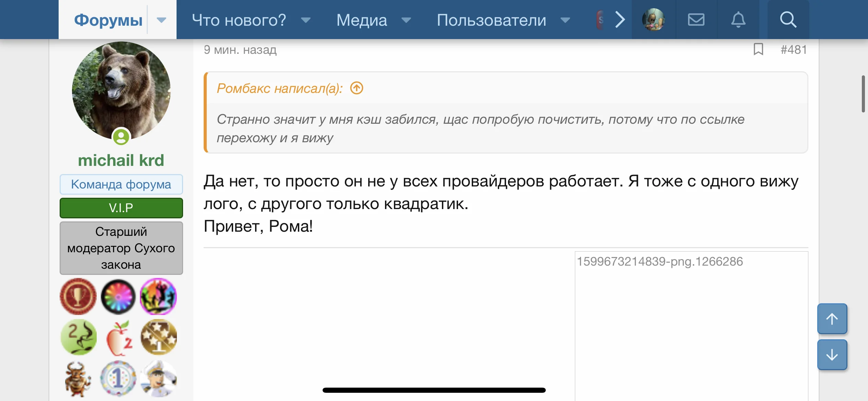This screenshot has width=868, height=401.
Task: Click the scroll-up arrow button
Action: (x=832, y=319)
